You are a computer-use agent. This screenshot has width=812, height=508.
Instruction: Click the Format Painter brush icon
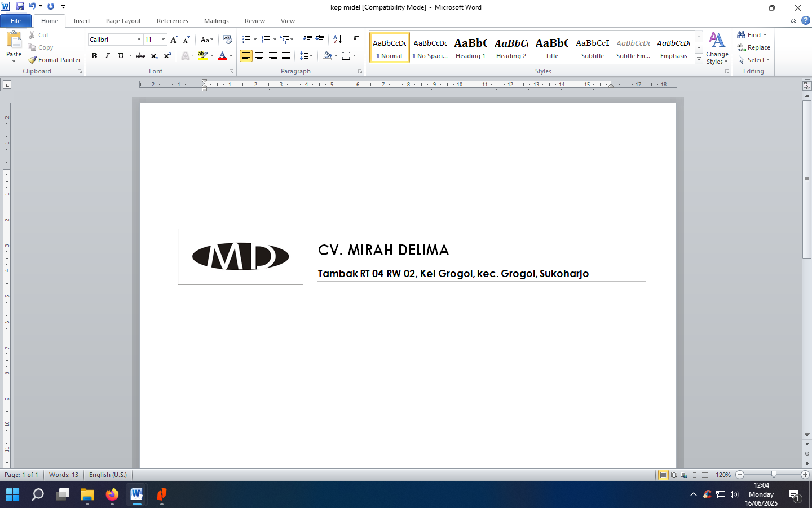[33, 60]
